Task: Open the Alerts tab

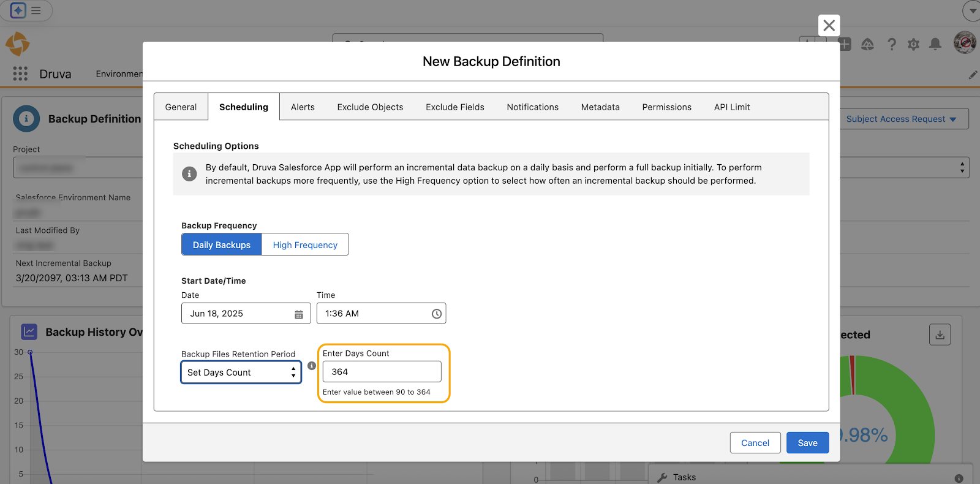Action: pos(303,107)
